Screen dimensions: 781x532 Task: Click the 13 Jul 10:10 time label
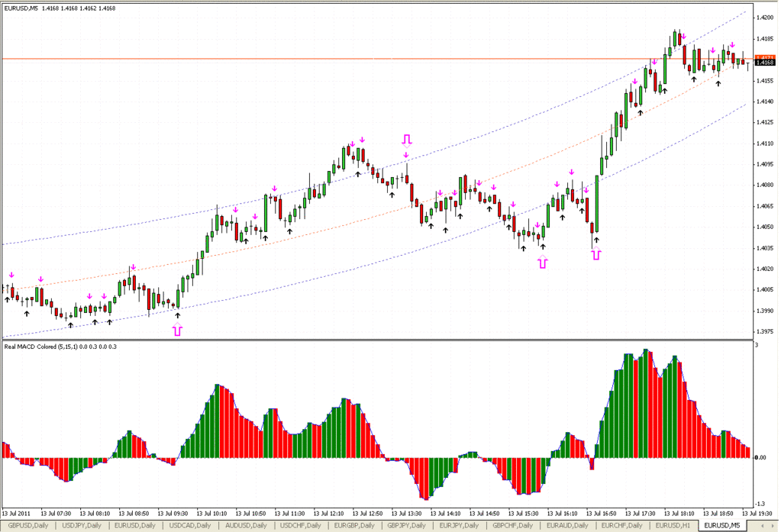(x=211, y=514)
